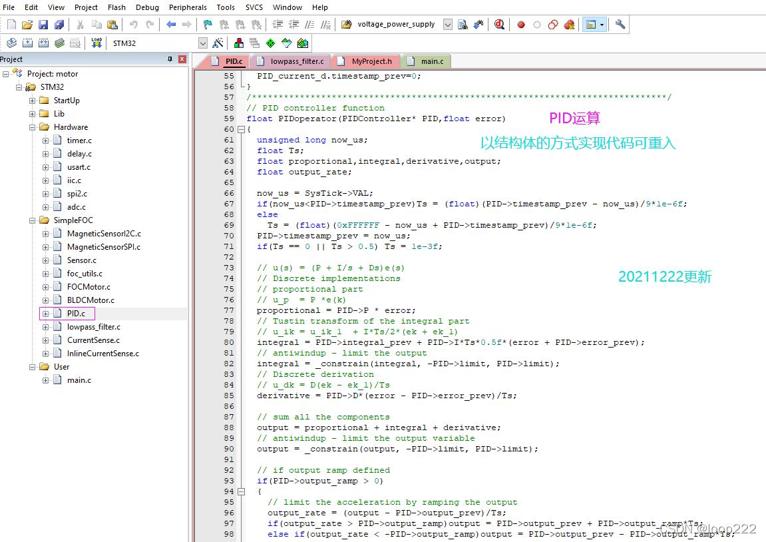
Task: Open Manage Run-Time Environment green diamond
Action: (271, 43)
